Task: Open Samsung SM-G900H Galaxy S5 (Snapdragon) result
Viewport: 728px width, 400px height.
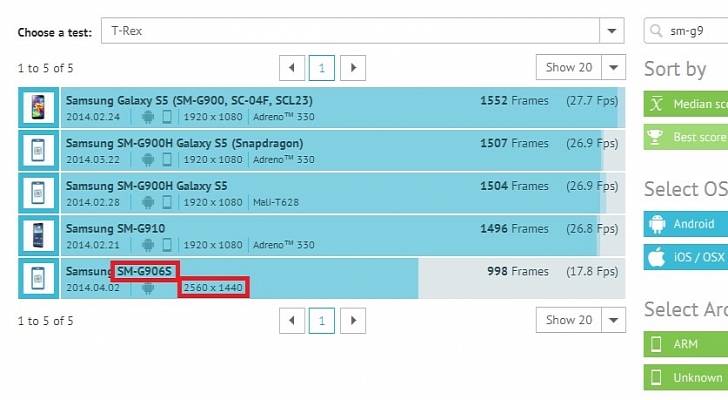Action: point(169,143)
